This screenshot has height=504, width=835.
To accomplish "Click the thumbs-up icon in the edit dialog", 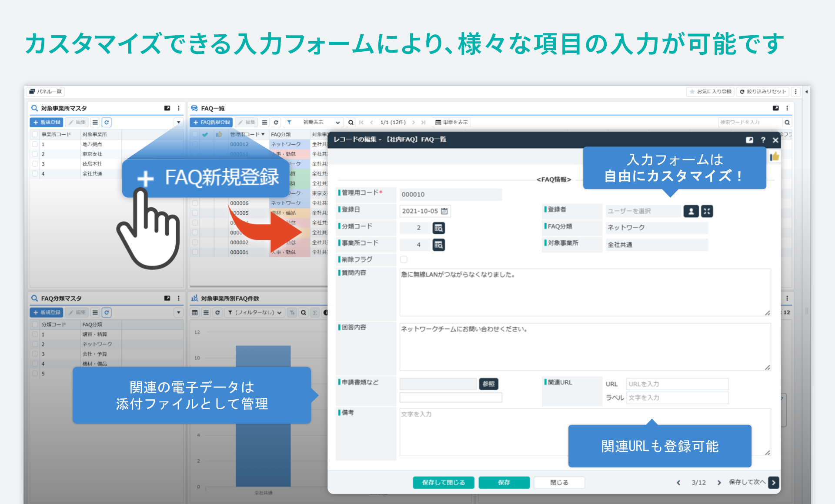I will pos(775,156).
